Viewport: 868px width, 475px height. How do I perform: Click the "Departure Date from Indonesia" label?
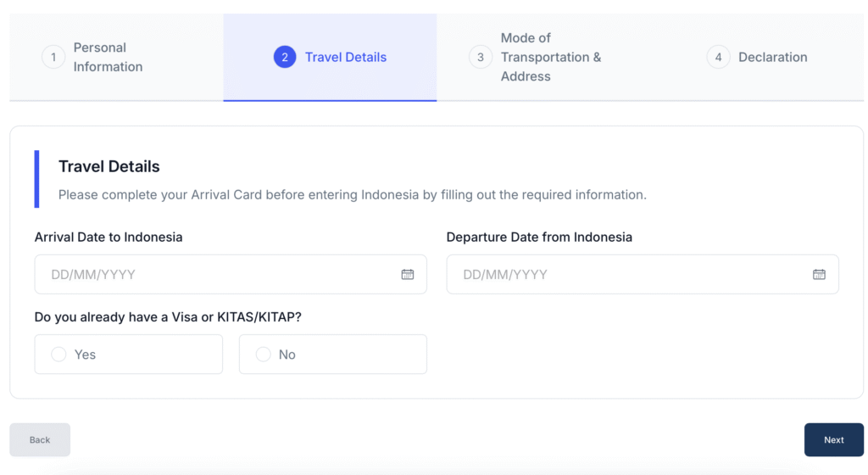click(x=539, y=237)
